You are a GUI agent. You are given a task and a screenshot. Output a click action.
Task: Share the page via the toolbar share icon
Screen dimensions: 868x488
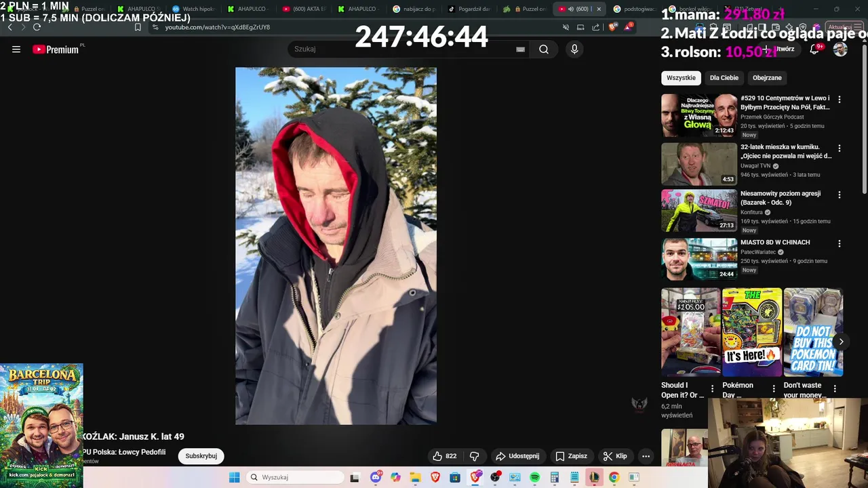595,27
